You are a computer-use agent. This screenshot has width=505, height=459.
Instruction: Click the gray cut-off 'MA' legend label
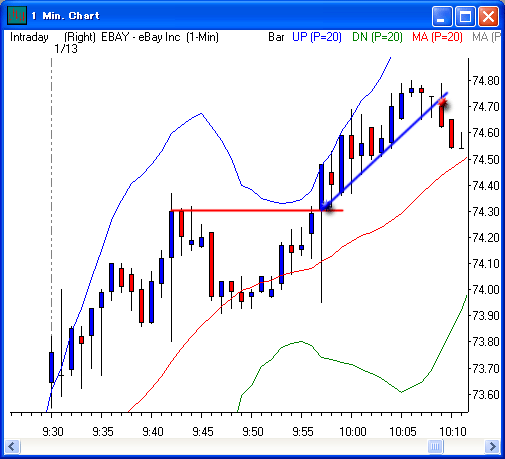[x=486, y=37]
